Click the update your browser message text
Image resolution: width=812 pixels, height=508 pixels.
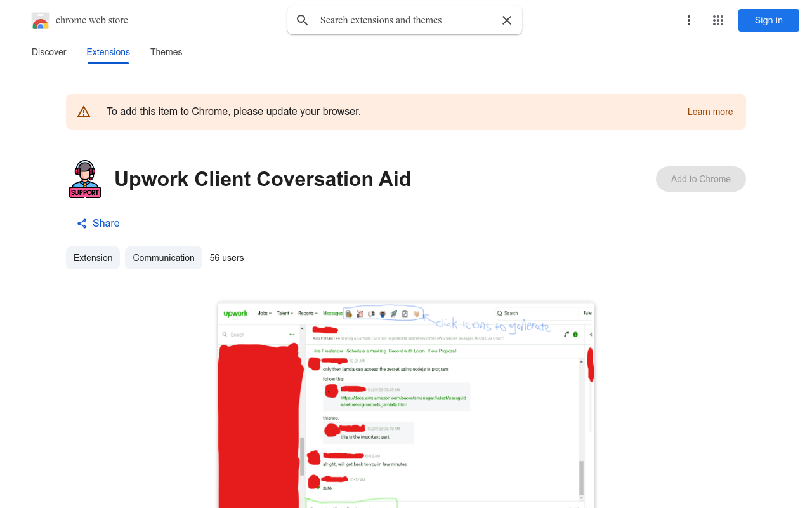233,112
